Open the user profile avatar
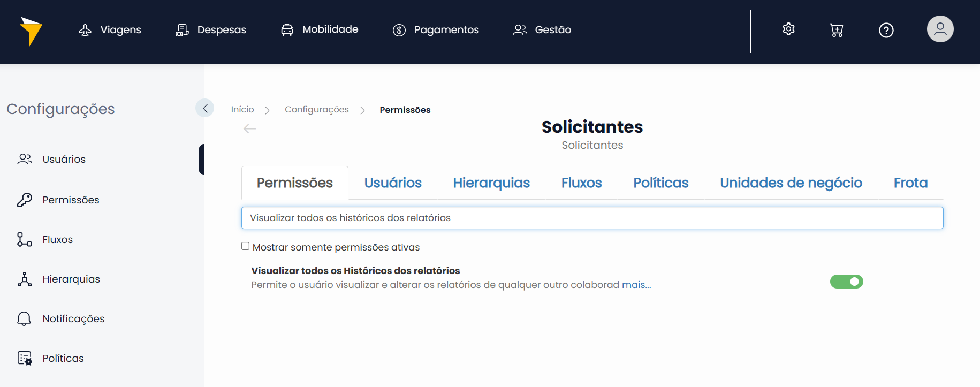 (940, 29)
